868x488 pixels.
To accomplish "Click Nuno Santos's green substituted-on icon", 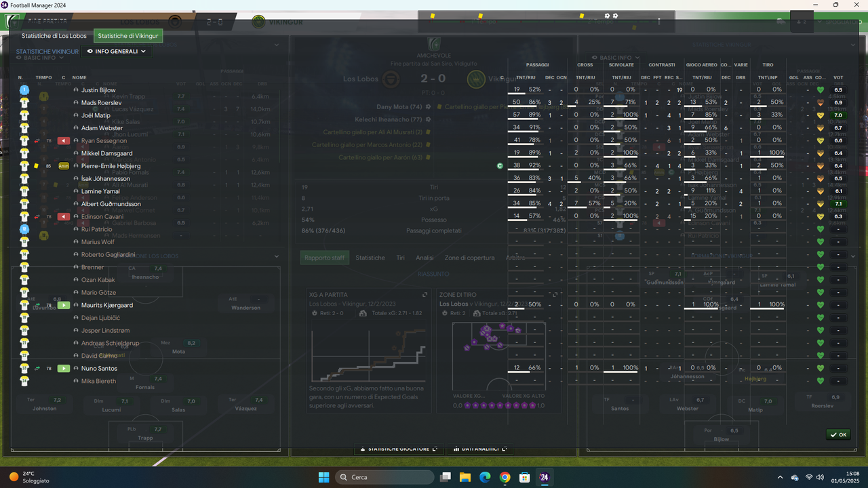I will point(64,368).
